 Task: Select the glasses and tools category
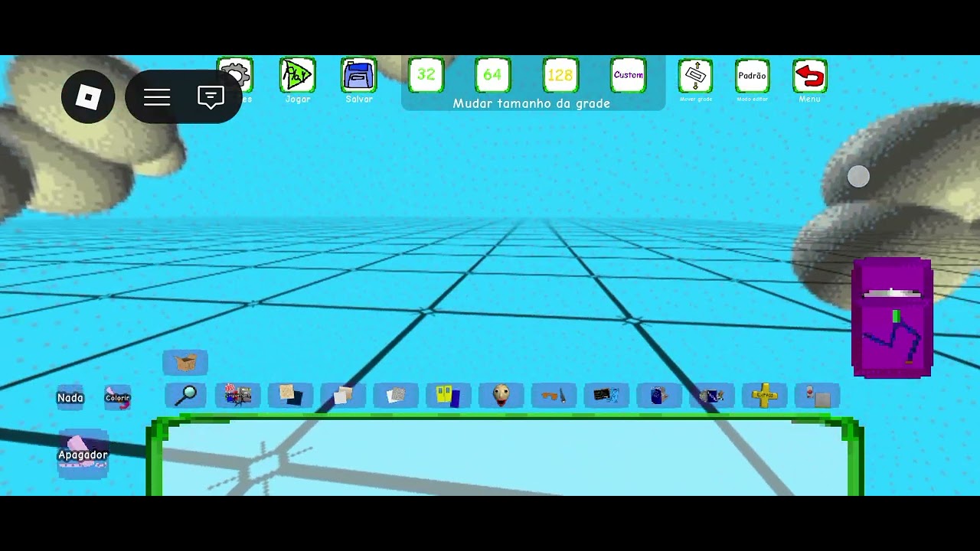point(554,396)
